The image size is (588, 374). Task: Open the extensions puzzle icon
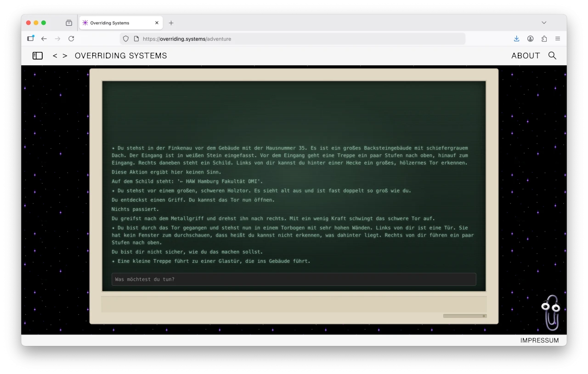(544, 39)
